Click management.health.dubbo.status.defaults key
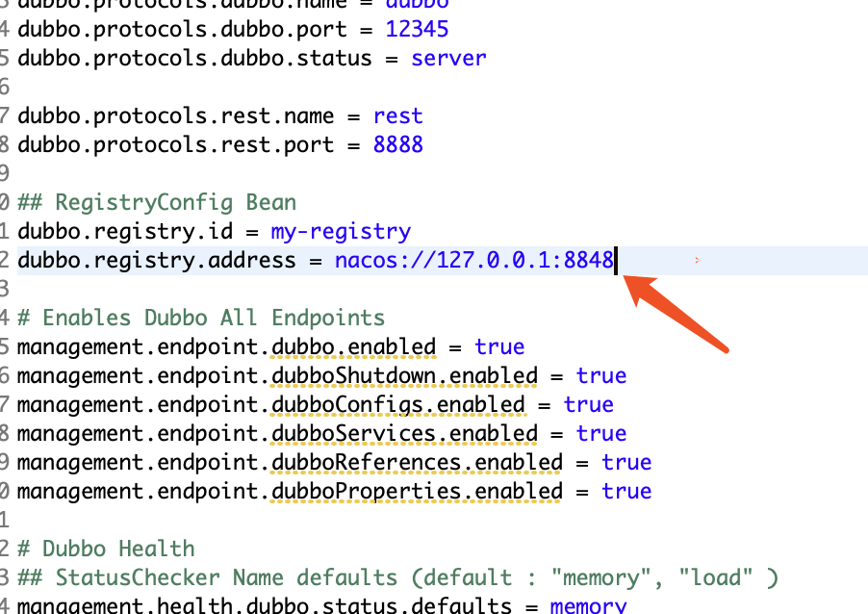This screenshot has width=868, height=614. (265, 604)
